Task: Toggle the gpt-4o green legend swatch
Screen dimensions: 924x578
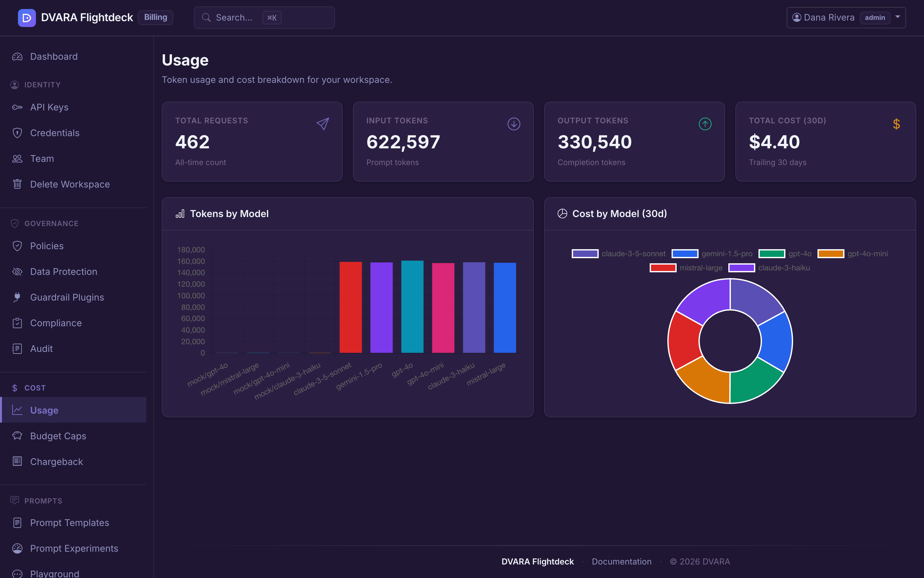Action: coord(772,254)
